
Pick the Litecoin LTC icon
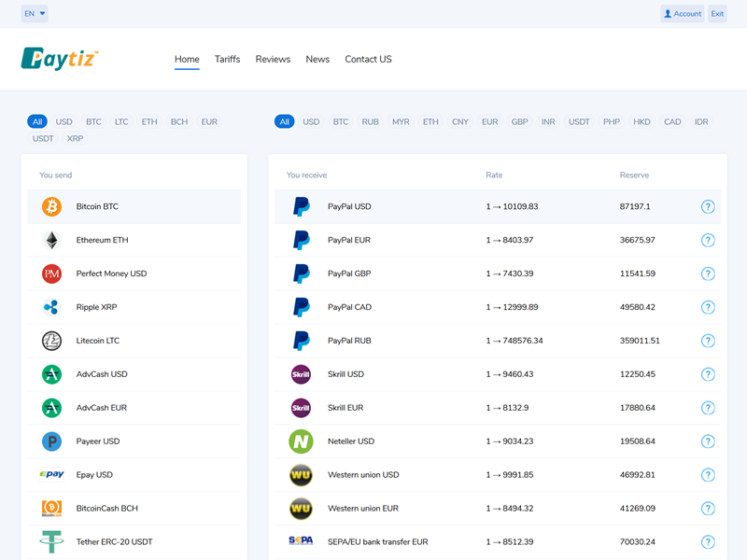pos(51,341)
